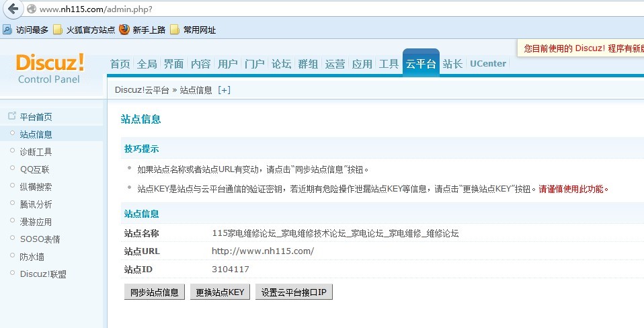Open the 界面 tab
Image resolution: width=644 pixels, height=328 pixels.
click(173, 64)
